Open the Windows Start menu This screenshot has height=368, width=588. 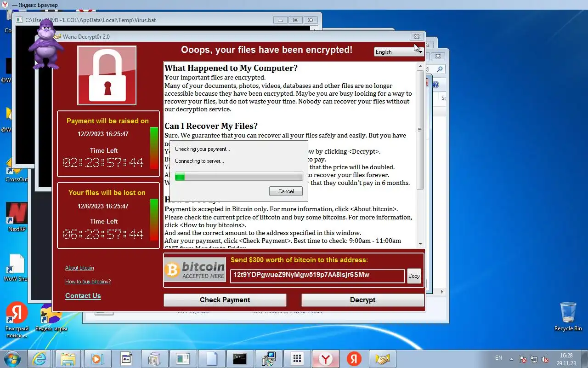coord(12,358)
